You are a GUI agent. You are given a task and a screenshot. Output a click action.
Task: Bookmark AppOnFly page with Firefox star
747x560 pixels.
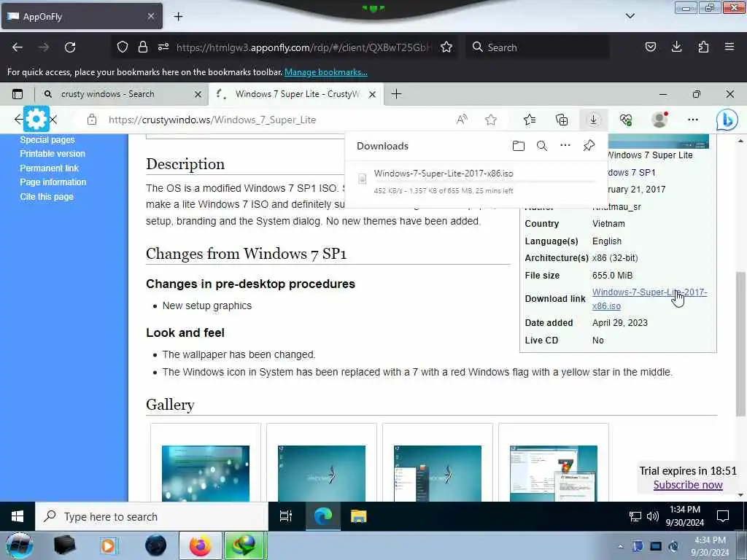446,47
